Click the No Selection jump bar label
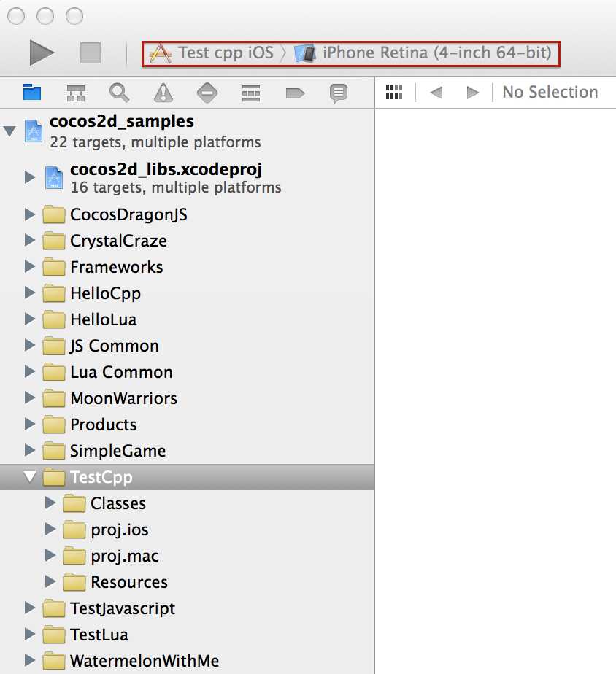The image size is (616, 674). (550, 92)
